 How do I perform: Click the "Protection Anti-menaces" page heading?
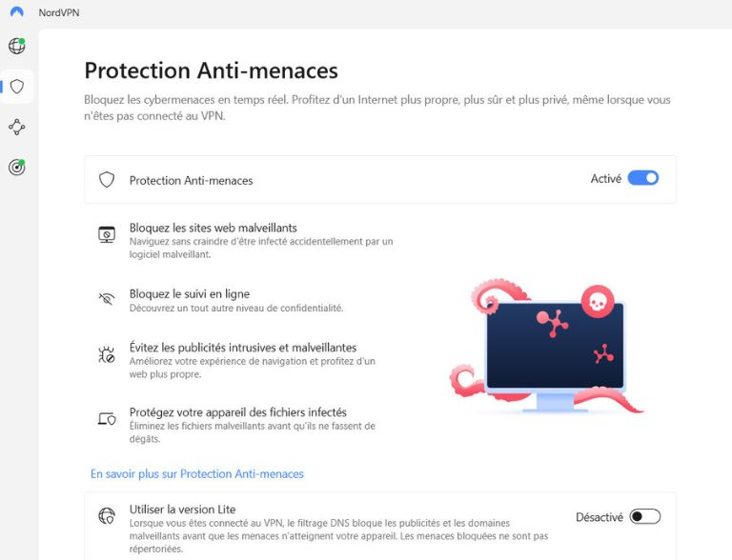(x=211, y=70)
